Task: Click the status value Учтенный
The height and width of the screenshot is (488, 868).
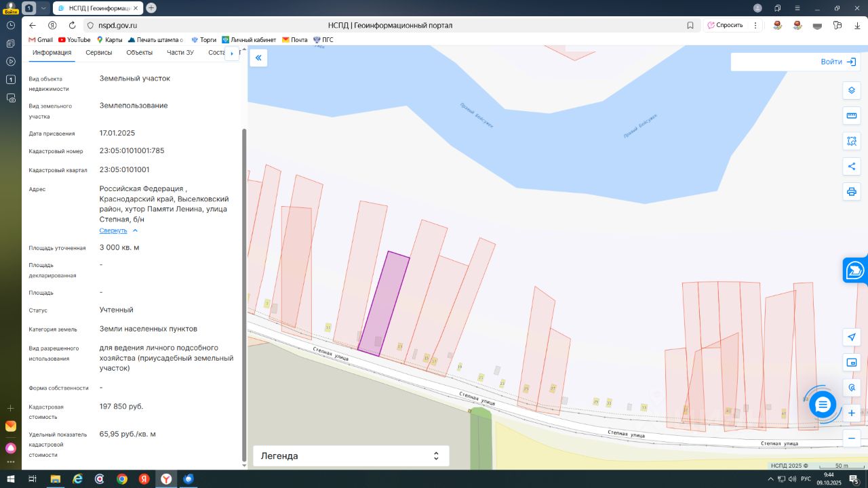Action: [117, 310]
